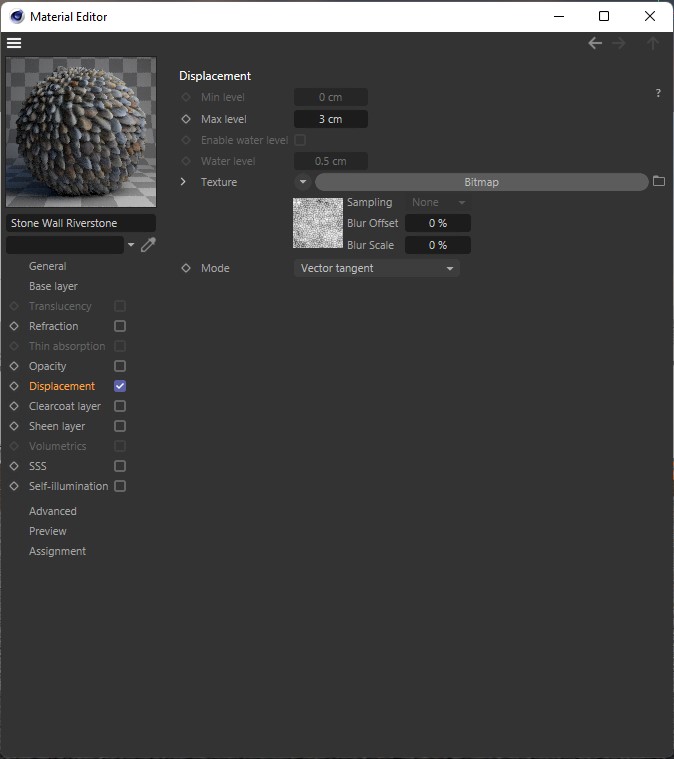
Task: Click the Self-illumination keyframe diamond
Action: coord(14,486)
